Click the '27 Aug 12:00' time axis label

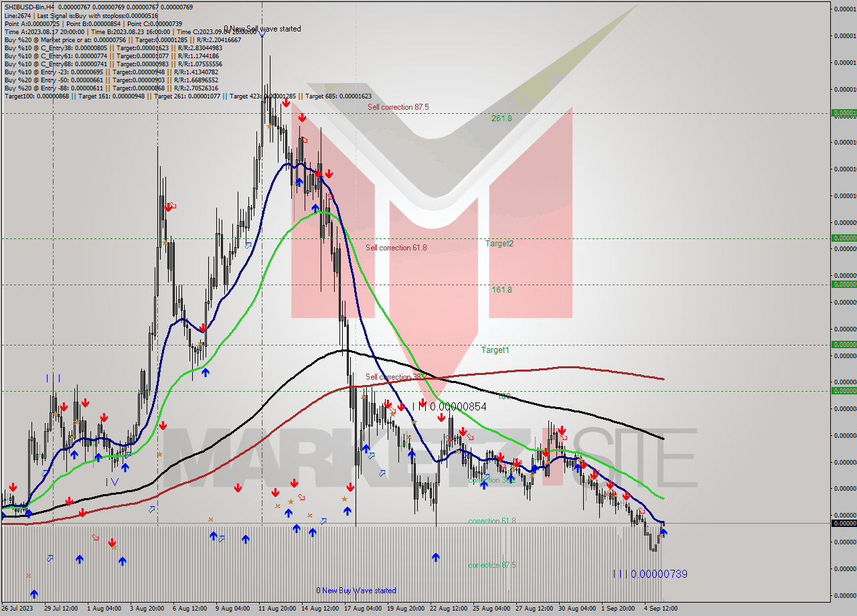click(x=534, y=608)
